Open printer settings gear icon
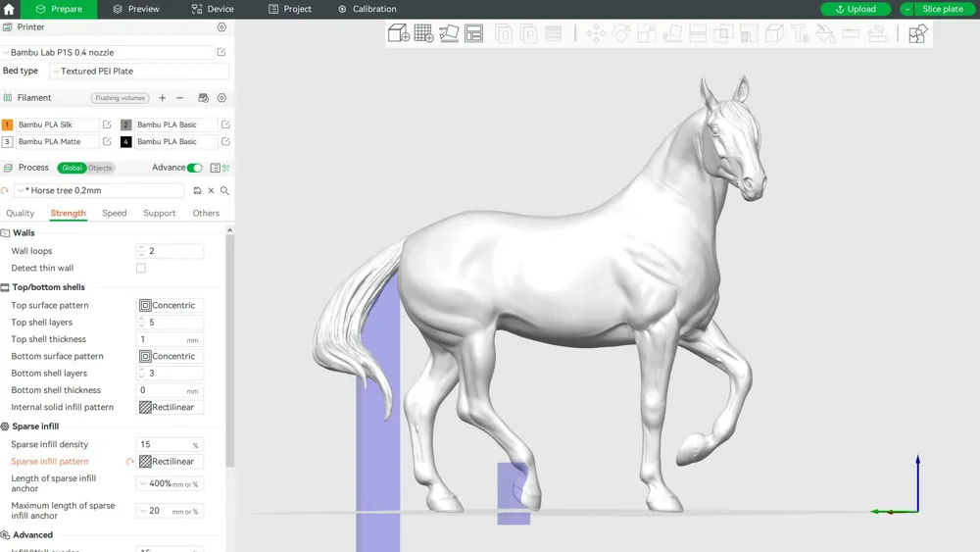The height and width of the screenshot is (552, 980). [x=221, y=26]
